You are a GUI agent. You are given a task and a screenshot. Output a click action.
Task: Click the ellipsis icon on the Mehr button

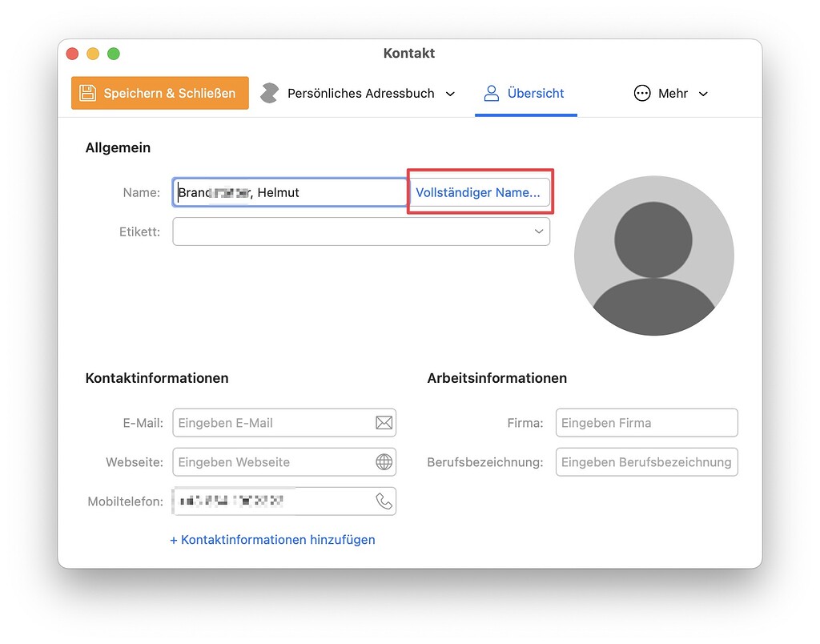[x=641, y=93]
